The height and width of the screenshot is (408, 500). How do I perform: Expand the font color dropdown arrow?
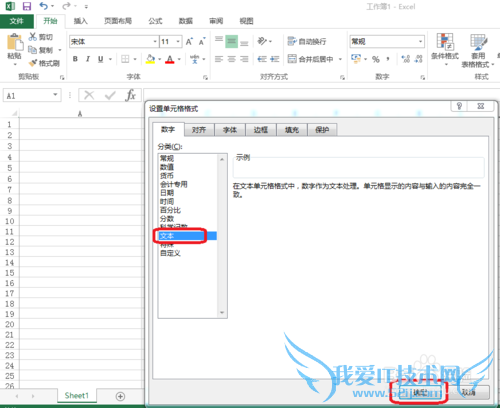tap(179, 59)
